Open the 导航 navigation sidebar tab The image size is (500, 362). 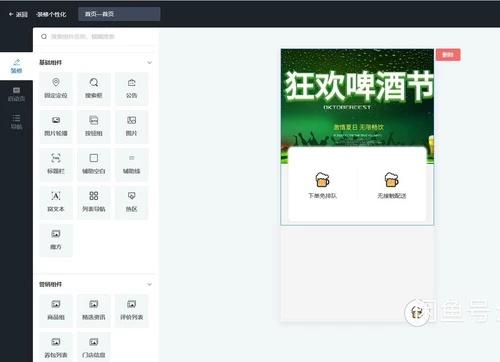click(16, 122)
